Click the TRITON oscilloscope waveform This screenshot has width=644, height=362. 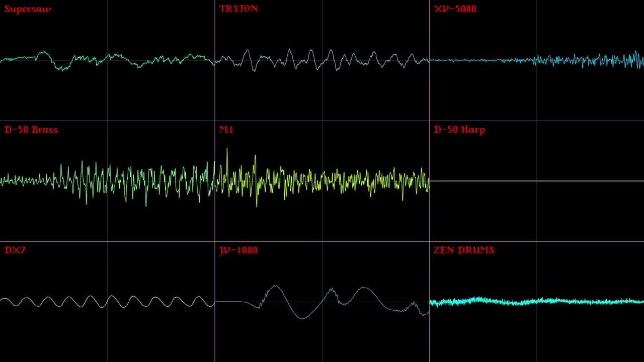(322, 60)
